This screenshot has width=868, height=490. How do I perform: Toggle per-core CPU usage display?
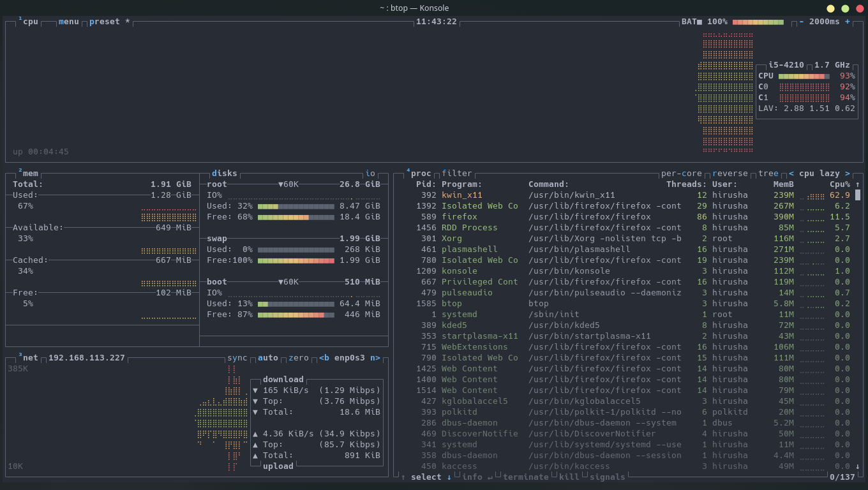pyautogui.click(x=681, y=174)
